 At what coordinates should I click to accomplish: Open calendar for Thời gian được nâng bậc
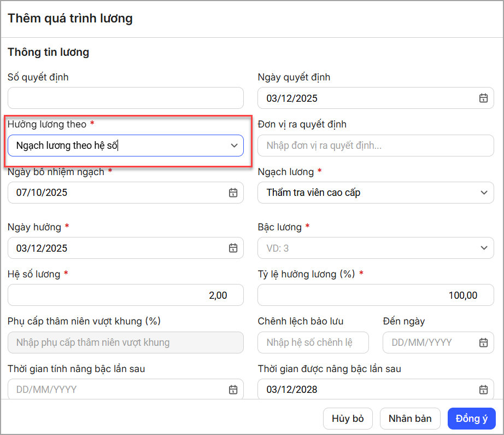pos(483,390)
